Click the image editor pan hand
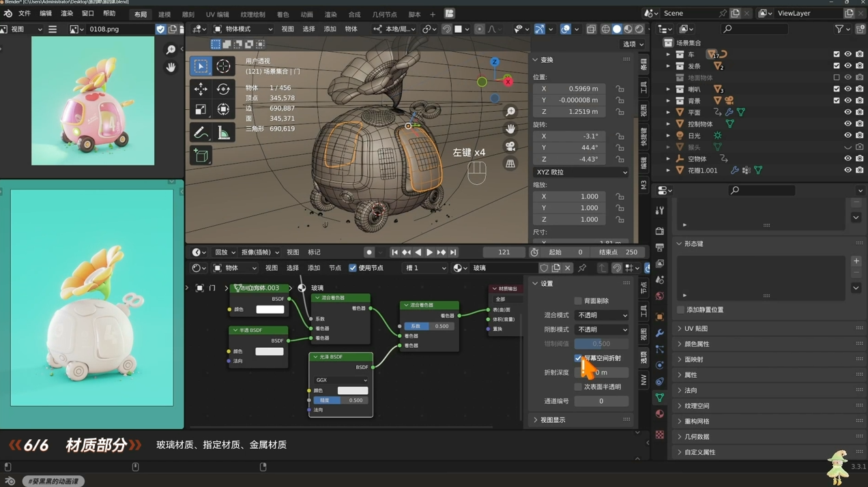The image size is (868, 487). pos(171,67)
